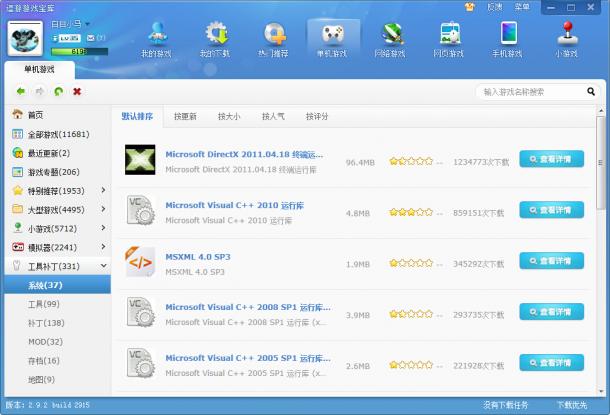Image resolution: width=610 pixels, height=415 pixels.
Task: Click the grey forward arrow
Action: pyautogui.click(x=40, y=91)
